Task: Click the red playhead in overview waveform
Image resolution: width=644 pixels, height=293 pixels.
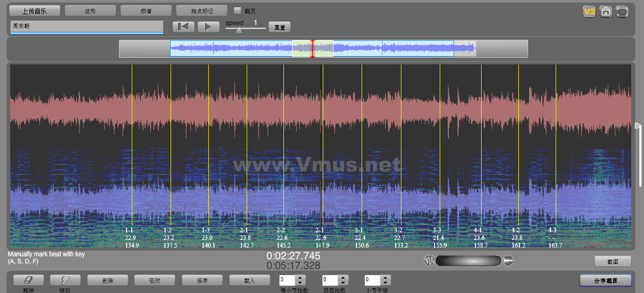Action: click(313, 48)
